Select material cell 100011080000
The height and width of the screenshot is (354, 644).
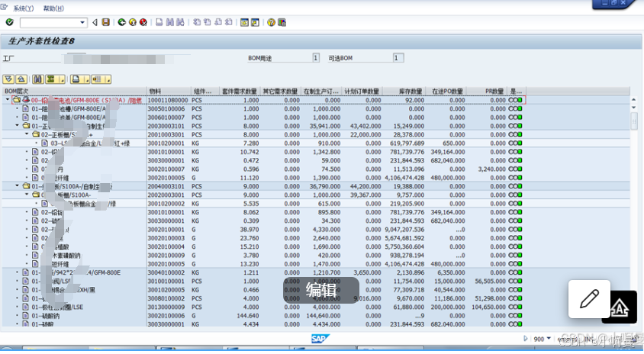point(168,100)
